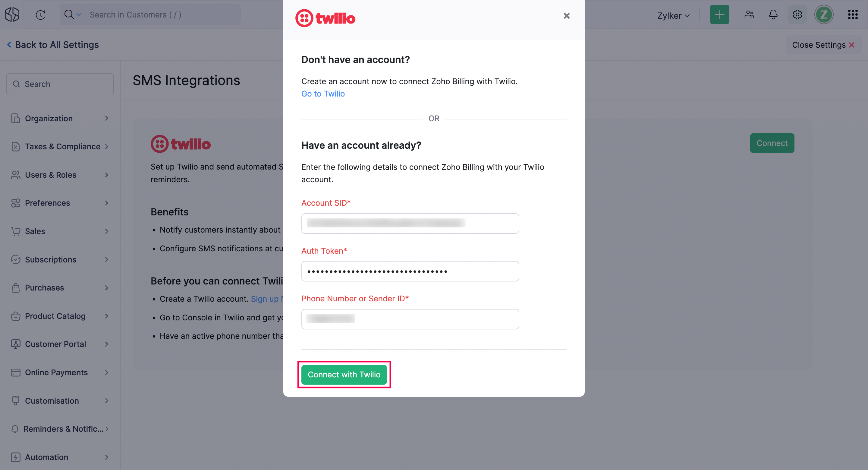The image size is (868, 470).
Task: Close the Twilio dialog with the X
Action: [x=567, y=16]
